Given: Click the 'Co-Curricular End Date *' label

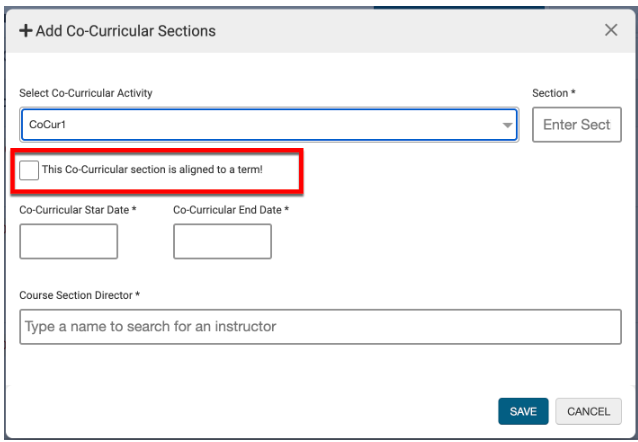Looking at the screenshot, I should click(x=231, y=209).
